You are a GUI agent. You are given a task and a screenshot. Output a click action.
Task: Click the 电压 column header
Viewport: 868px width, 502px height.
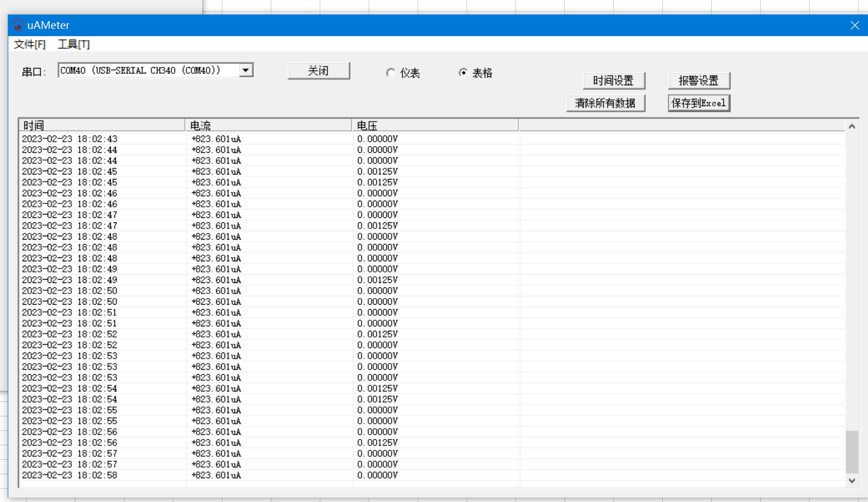coord(435,125)
